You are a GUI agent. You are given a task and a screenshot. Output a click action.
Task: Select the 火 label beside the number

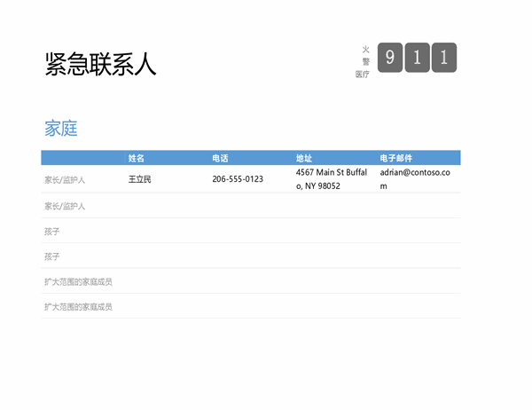(x=365, y=49)
